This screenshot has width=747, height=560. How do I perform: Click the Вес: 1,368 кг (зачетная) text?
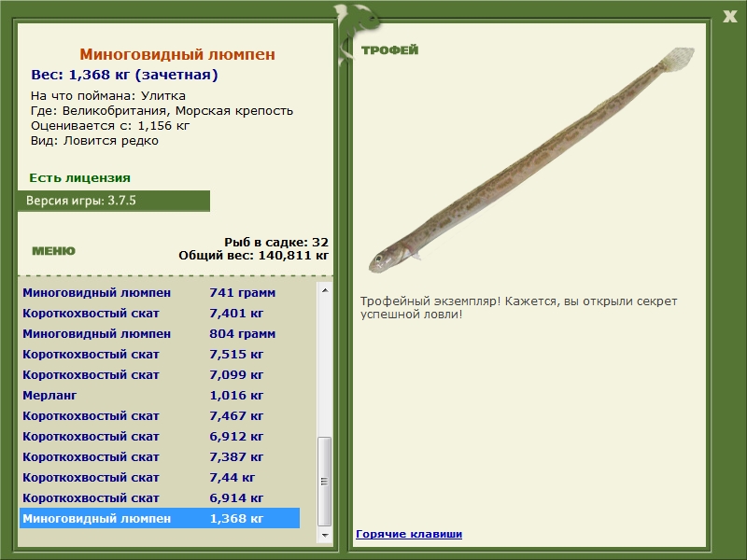pos(124,76)
